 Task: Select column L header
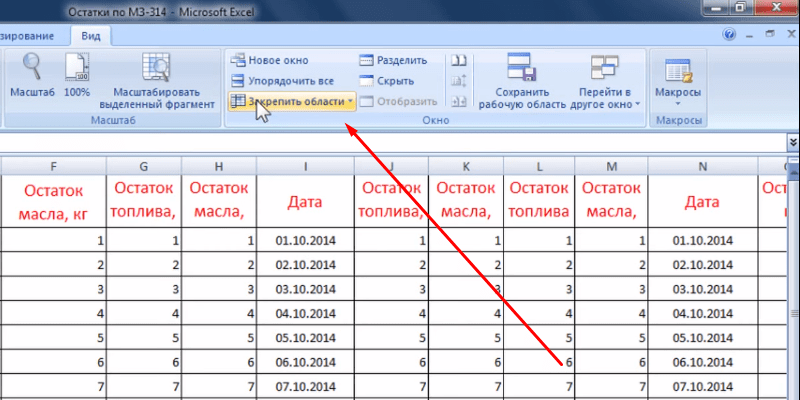click(539, 166)
